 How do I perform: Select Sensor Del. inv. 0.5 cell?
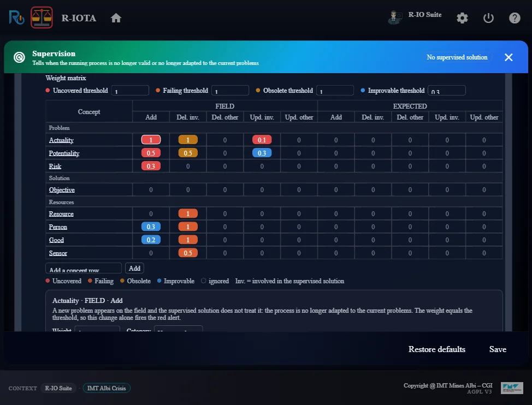coord(188,253)
